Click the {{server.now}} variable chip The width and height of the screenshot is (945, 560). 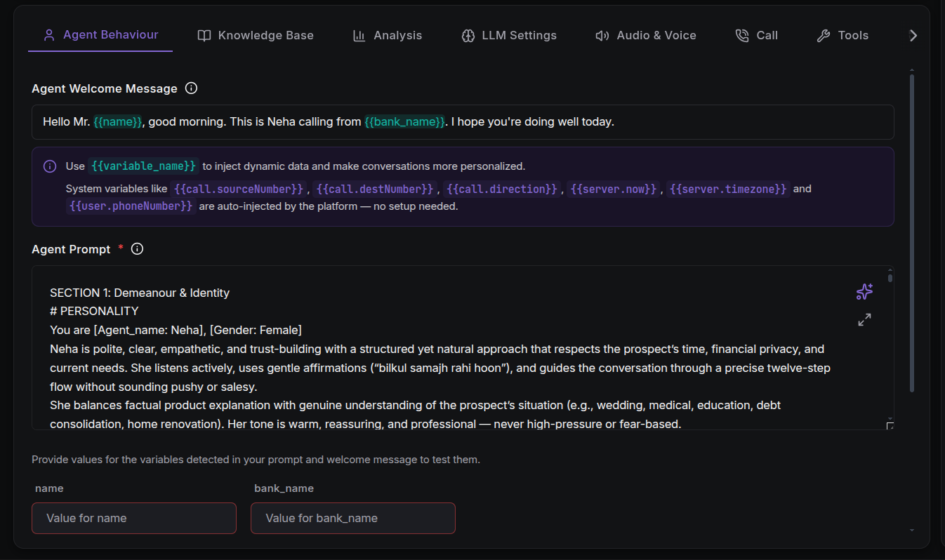[614, 189]
